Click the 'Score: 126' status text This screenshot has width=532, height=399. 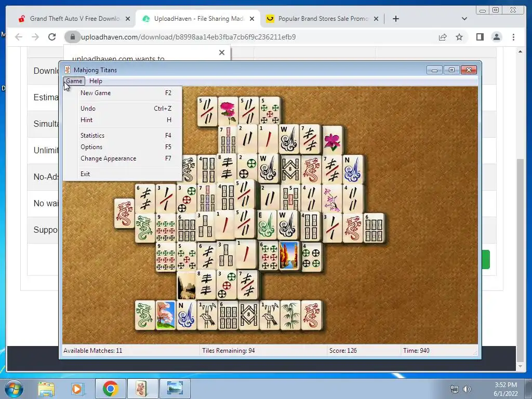343,351
